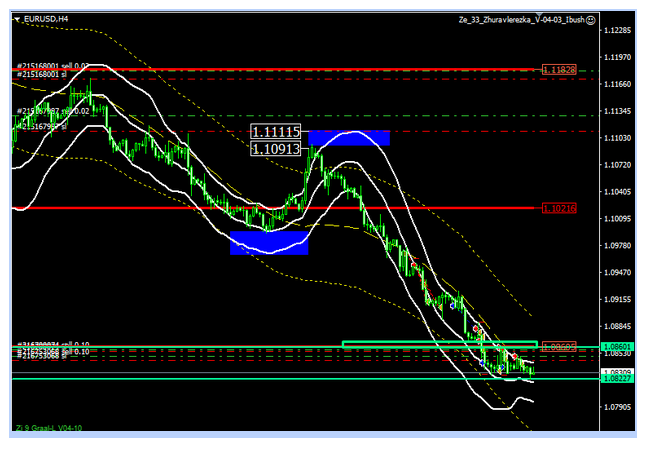Screen dimensions: 650x453
Task: Click the #215168001 sell 0.02 order label
Action: [x=52, y=64]
